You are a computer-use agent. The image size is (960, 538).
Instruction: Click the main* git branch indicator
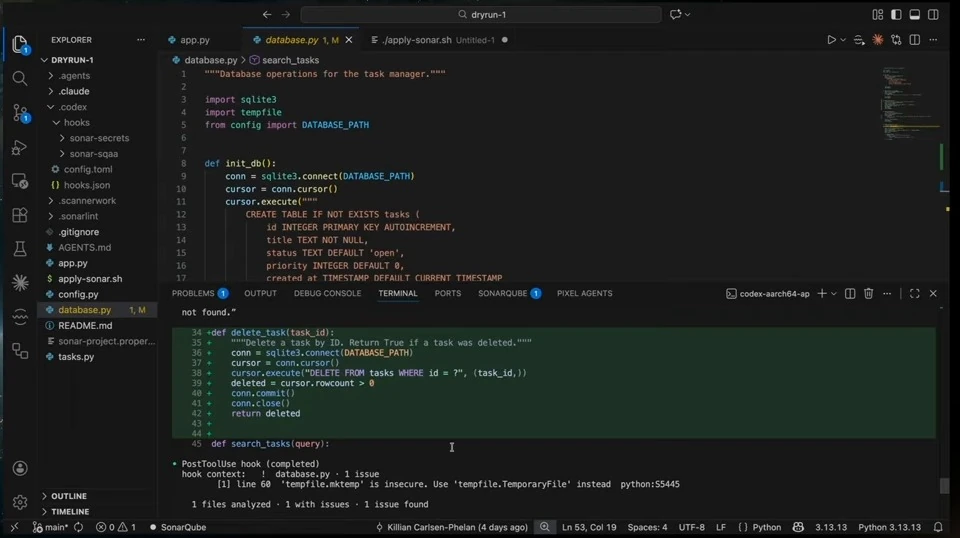click(x=51, y=527)
